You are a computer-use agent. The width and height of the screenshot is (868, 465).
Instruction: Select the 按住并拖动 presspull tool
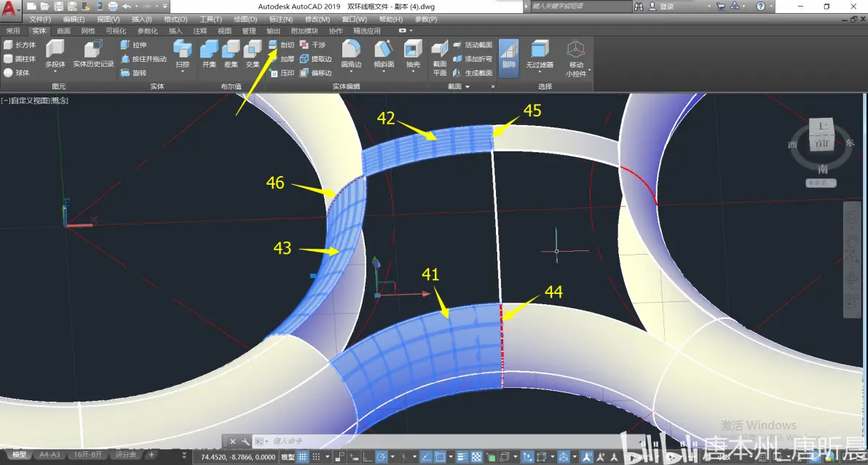[x=143, y=59]
